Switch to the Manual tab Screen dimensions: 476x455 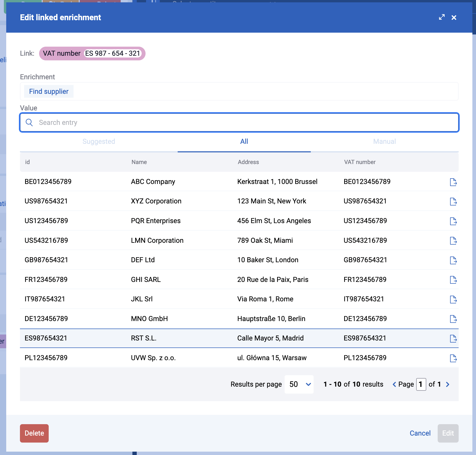click(x=385, y=141)
